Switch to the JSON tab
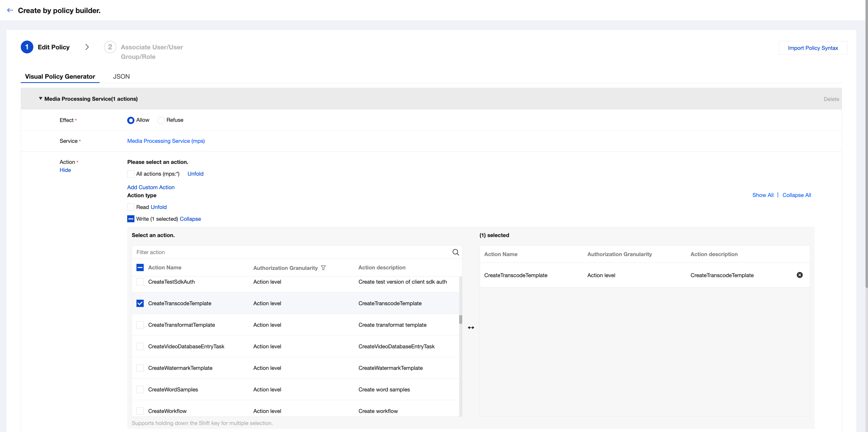The image size is (868, 432). [121, 77]
